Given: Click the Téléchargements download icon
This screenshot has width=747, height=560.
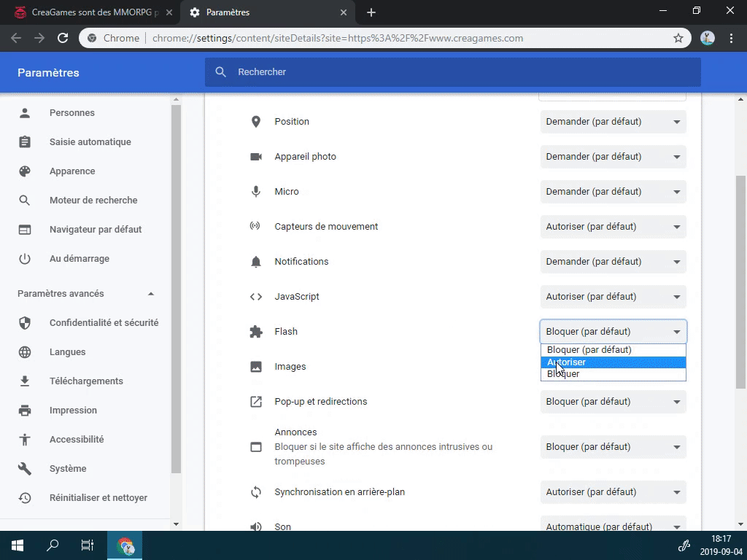Looking at the screenshot, I should tap(25, 381).
